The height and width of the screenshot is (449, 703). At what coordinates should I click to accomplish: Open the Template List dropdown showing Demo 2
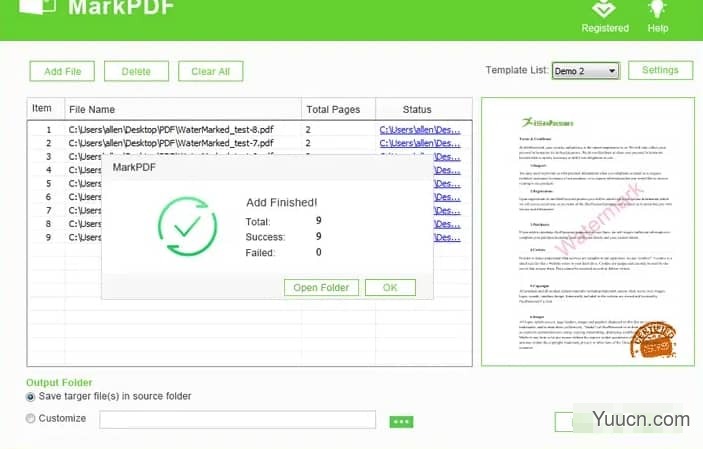[x=586, y=71]
